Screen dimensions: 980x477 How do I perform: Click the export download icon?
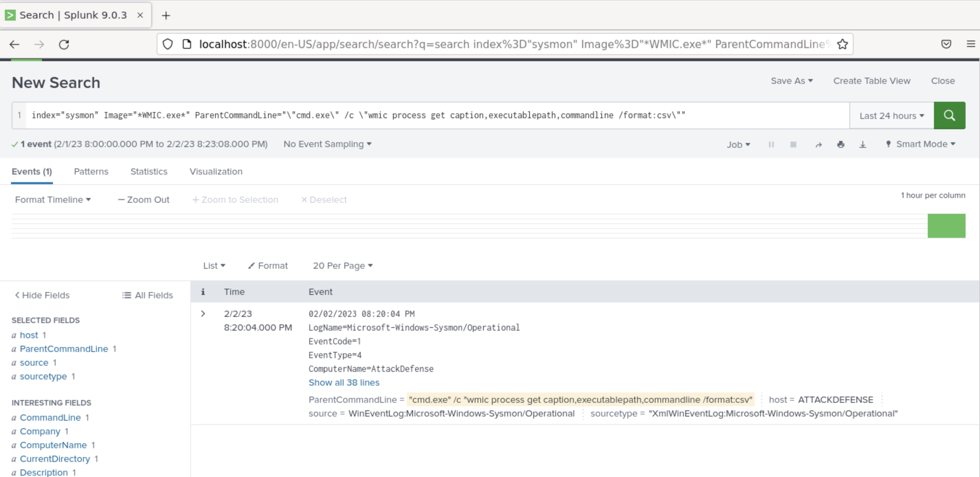(863, 145)
